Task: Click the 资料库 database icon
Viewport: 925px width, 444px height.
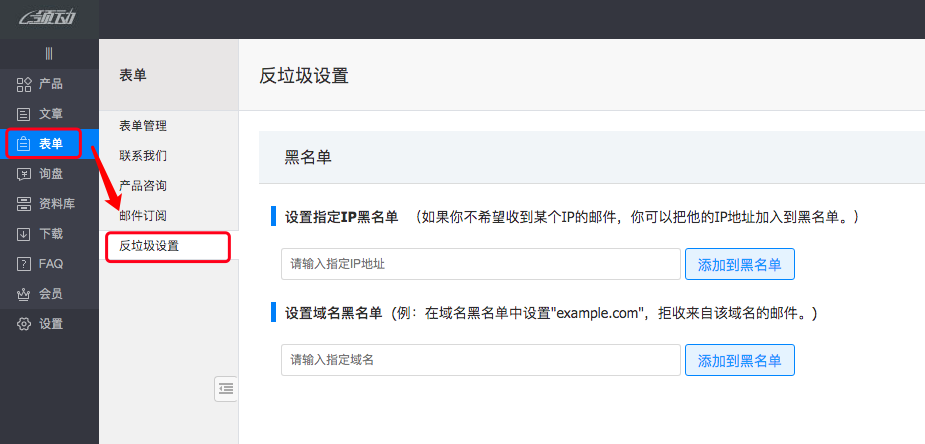Action: point(24,204)
